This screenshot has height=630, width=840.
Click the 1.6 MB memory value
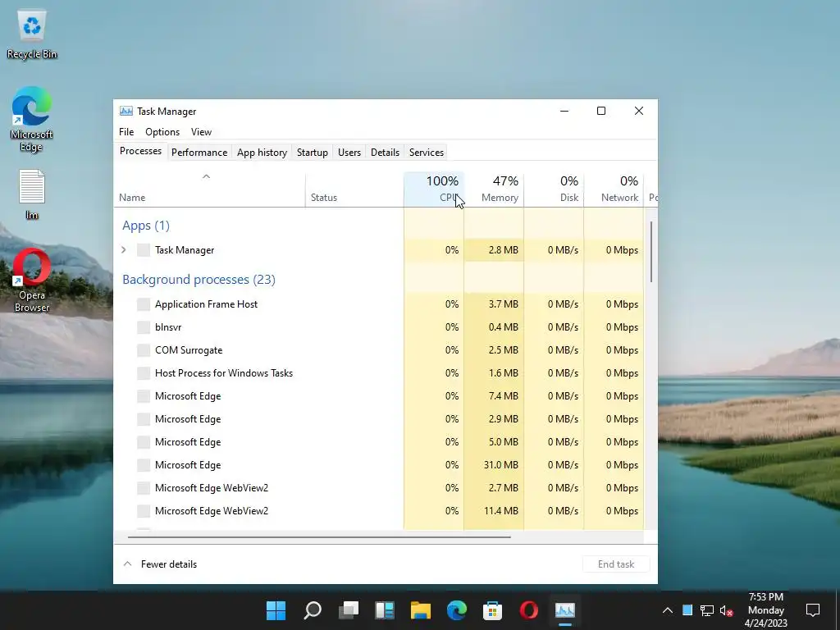(x=503, y=373)
